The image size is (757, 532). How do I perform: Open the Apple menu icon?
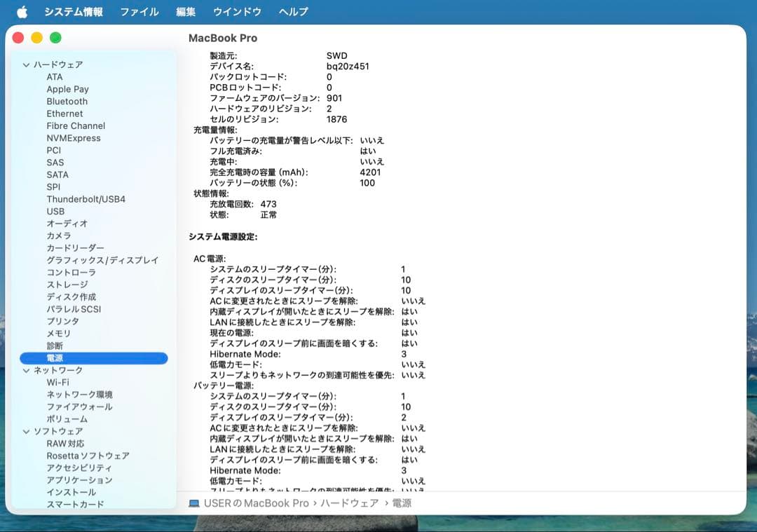(x=22, y=12)
